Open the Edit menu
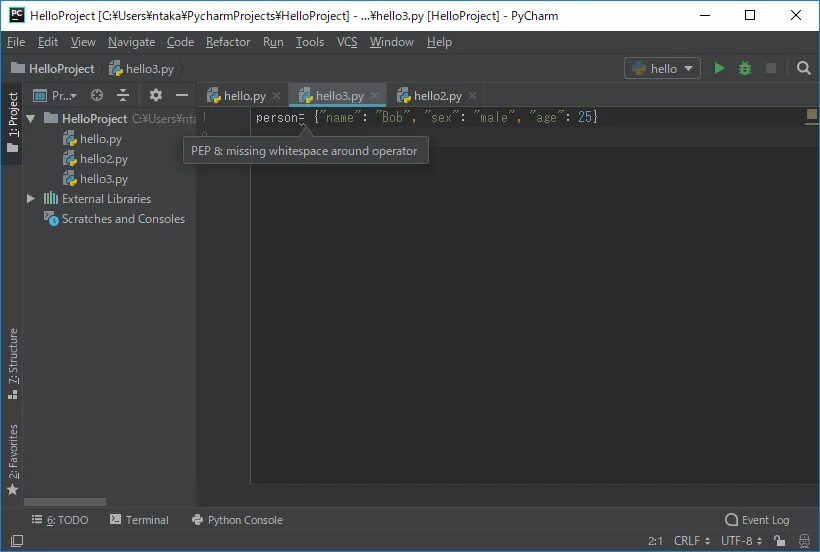This screenshot has height=552, width=820. click(x=48, y=42)
